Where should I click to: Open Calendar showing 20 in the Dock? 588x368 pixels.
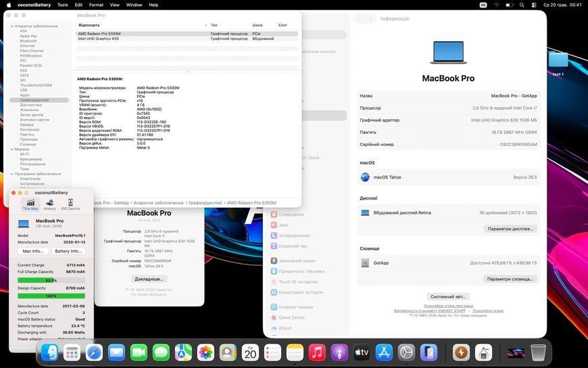250,352
